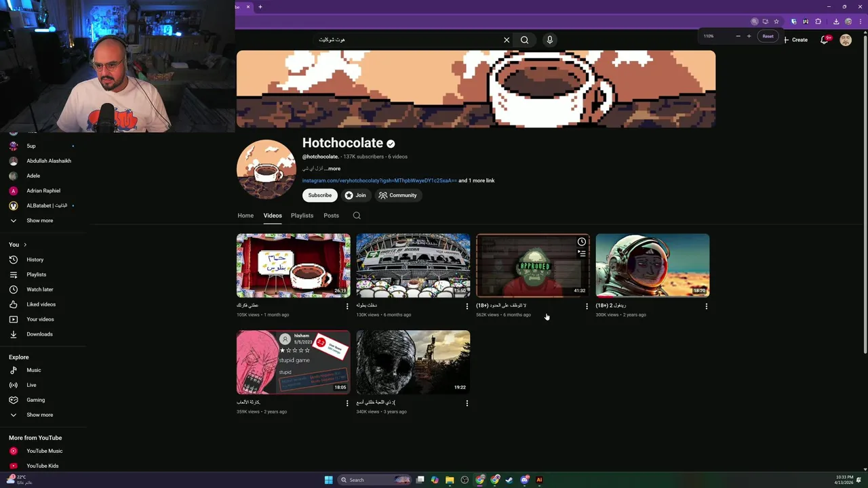Increase zoom with the plus button

tap(749, 36)
